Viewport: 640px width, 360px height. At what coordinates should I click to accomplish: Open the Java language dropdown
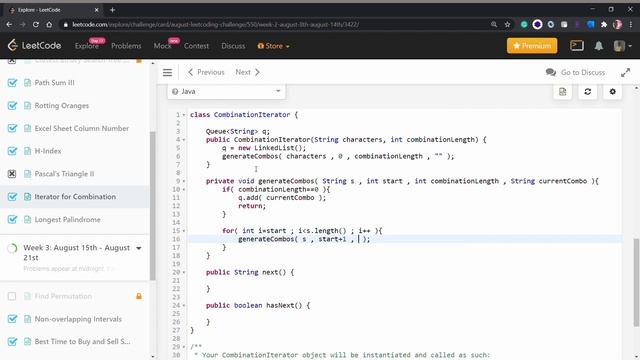[227, 91]
